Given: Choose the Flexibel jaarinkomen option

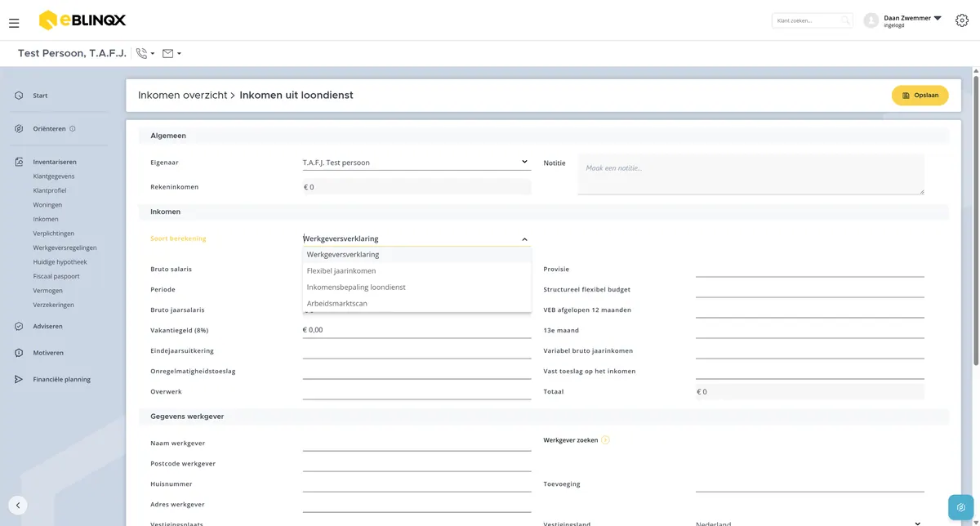Looking at the screenshot, I should 416,271.
